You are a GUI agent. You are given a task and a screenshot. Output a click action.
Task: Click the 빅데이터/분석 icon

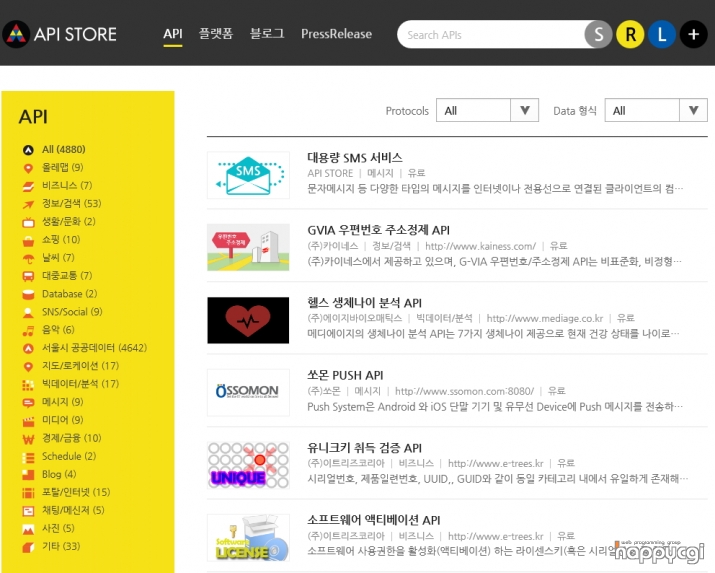click(28, 385)
